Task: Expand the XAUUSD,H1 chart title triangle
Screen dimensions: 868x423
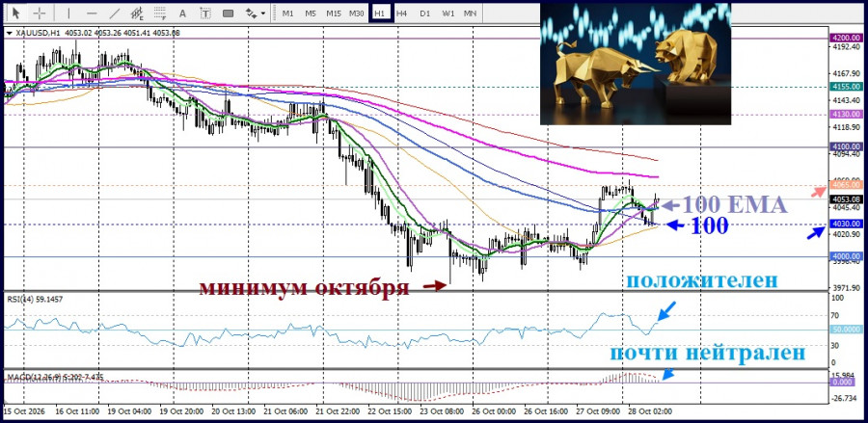Action: click(x=9, y=33)
